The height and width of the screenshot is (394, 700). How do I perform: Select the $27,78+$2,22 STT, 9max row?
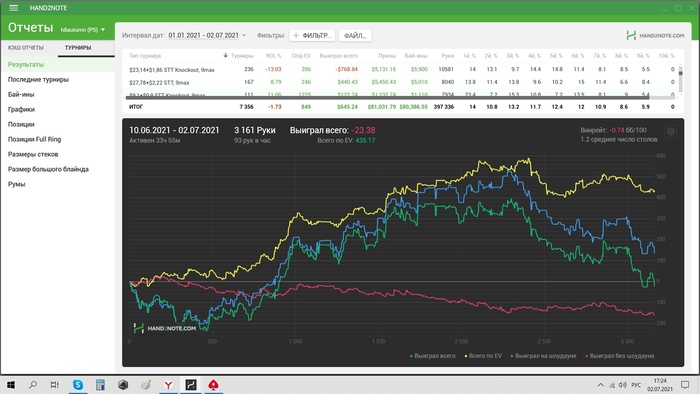(400, 82)
